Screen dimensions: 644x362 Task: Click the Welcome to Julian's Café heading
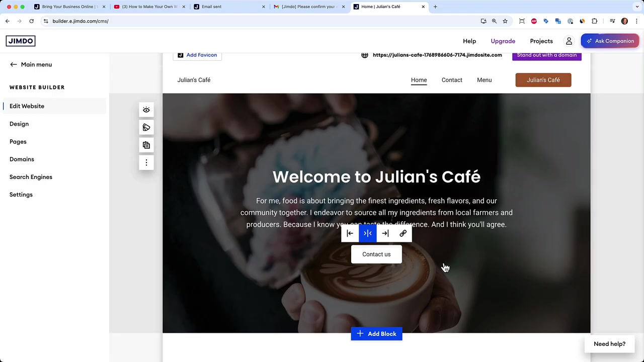coord(376,177)
